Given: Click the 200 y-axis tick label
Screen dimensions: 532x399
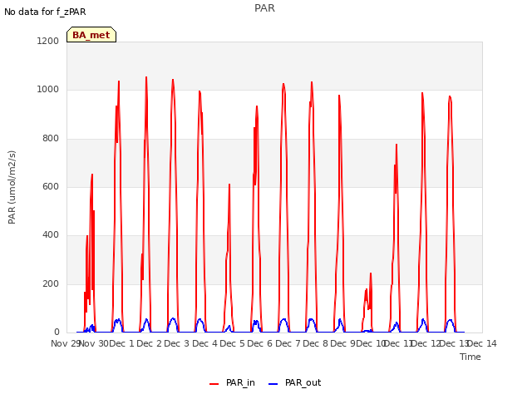Looking at the screenshot, I should 51,283.
